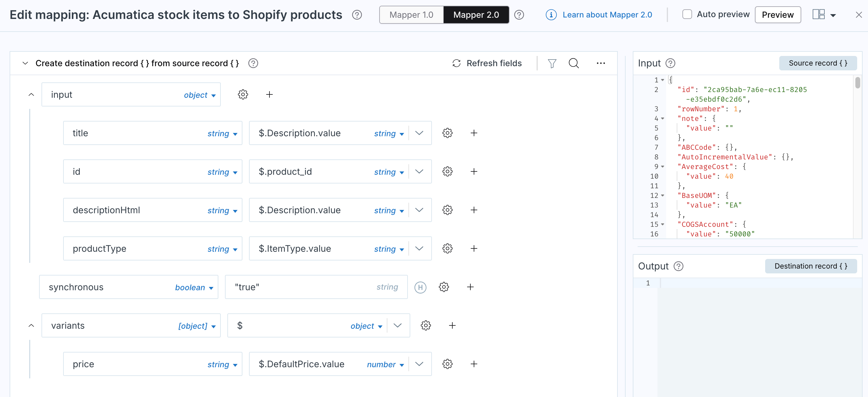Click plus icon on descriptionHtml row
Image resolution: width=868 pixels, height=397 pixels.
[x=474, y=210]
